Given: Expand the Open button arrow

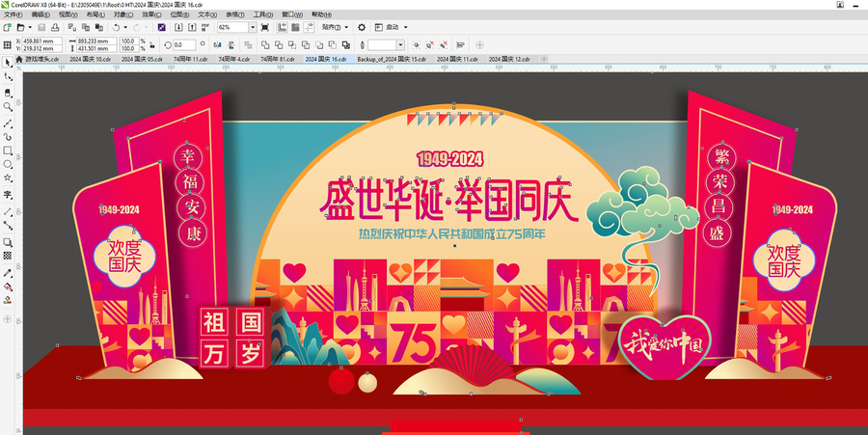Looking at the screenshot, I should [x=29, y=27].
